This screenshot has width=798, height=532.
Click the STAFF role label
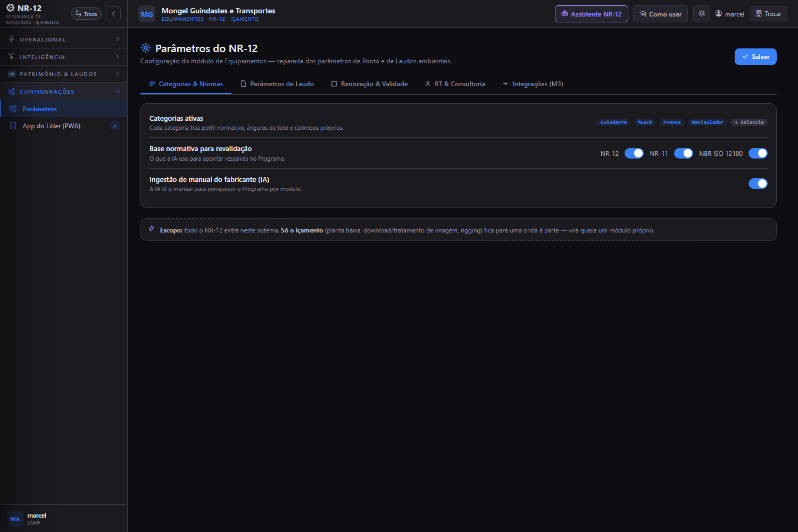34,523
